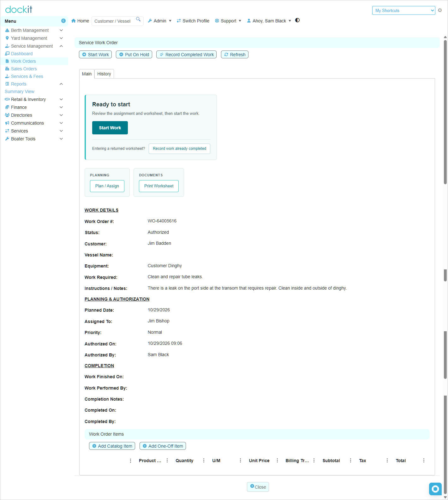Select the Main tab
Image resolution: width=448 pixels, height=500 pixels.
point(87,74)
